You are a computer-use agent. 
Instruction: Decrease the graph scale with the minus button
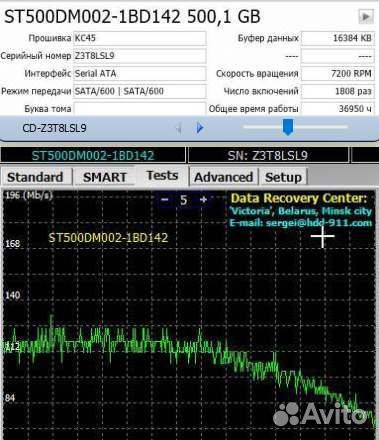165,200
